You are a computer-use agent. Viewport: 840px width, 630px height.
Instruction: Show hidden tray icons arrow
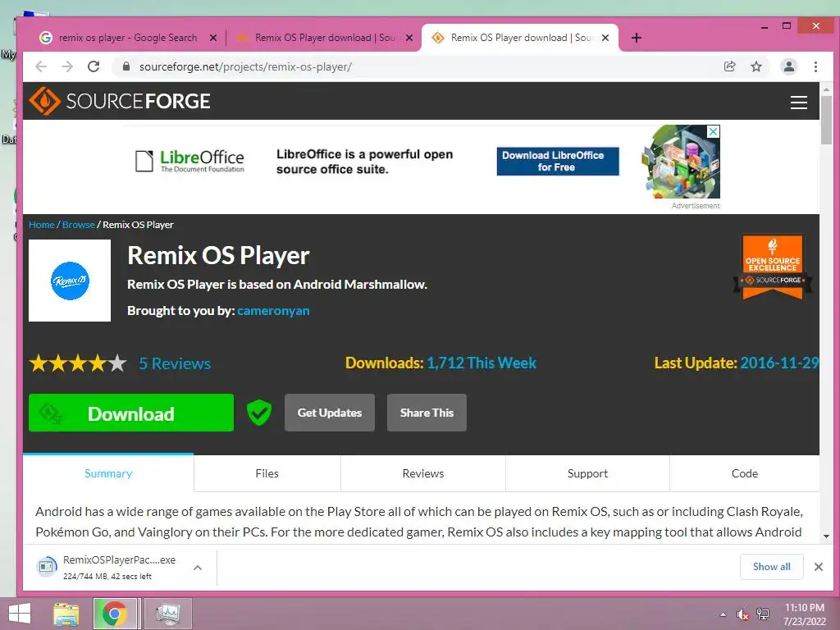pyautogui.click(x=723, y=614)
